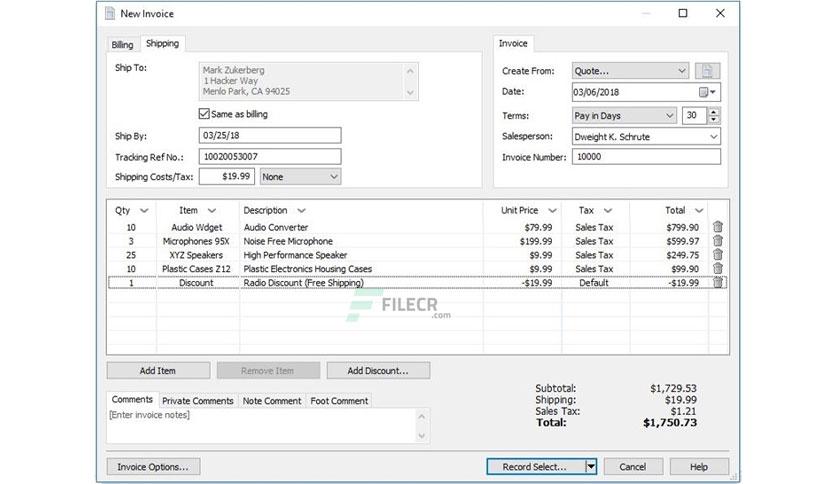The width and height of the screenshot is (836, 484).
Task: Delete the Plastic Cases Z12 line item
Action: tap(718, 269)
